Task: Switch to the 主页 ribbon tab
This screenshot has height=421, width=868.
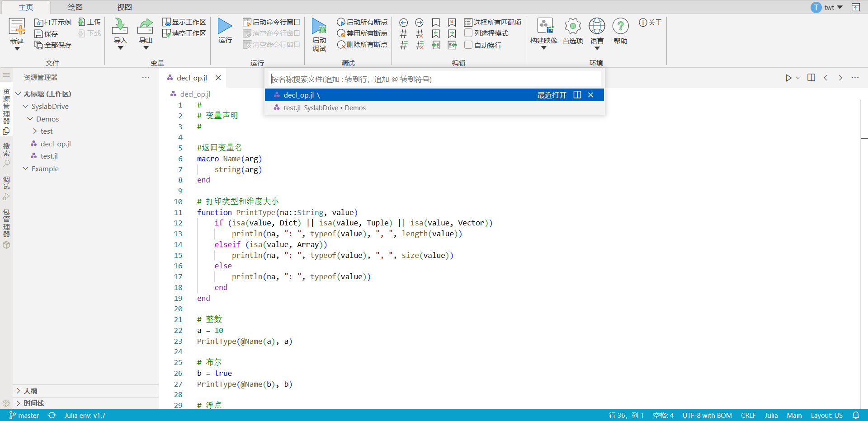Action: click(x=26, y=7)
